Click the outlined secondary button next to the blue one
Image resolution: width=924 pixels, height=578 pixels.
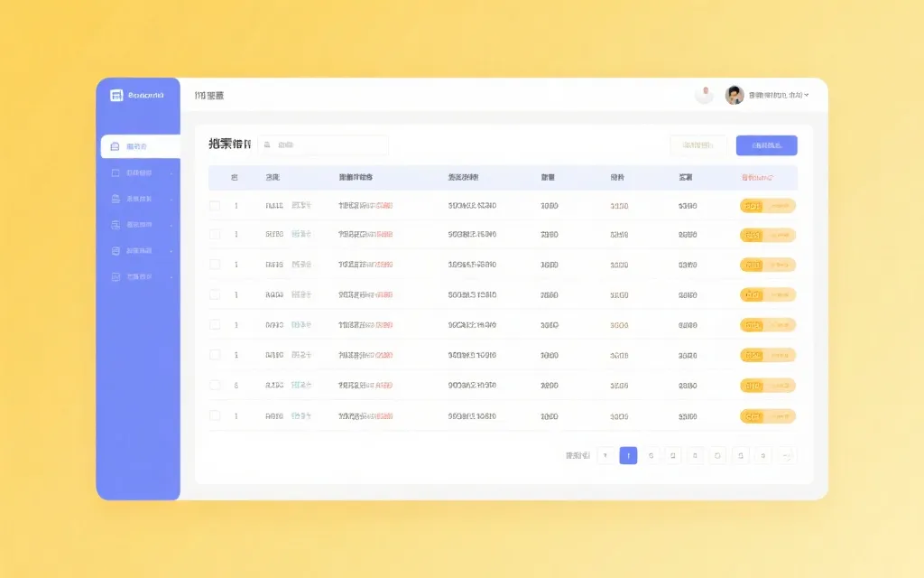coord(698,144)
